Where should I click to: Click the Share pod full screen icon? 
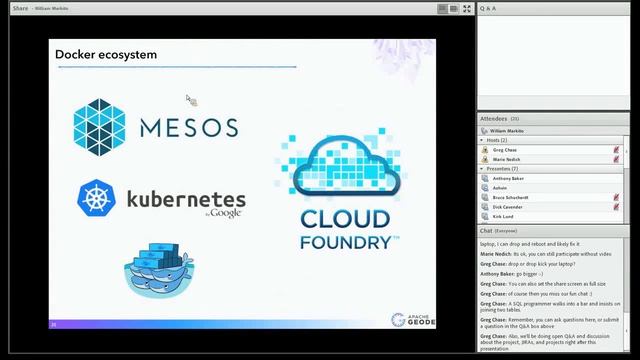click(467, 9)
